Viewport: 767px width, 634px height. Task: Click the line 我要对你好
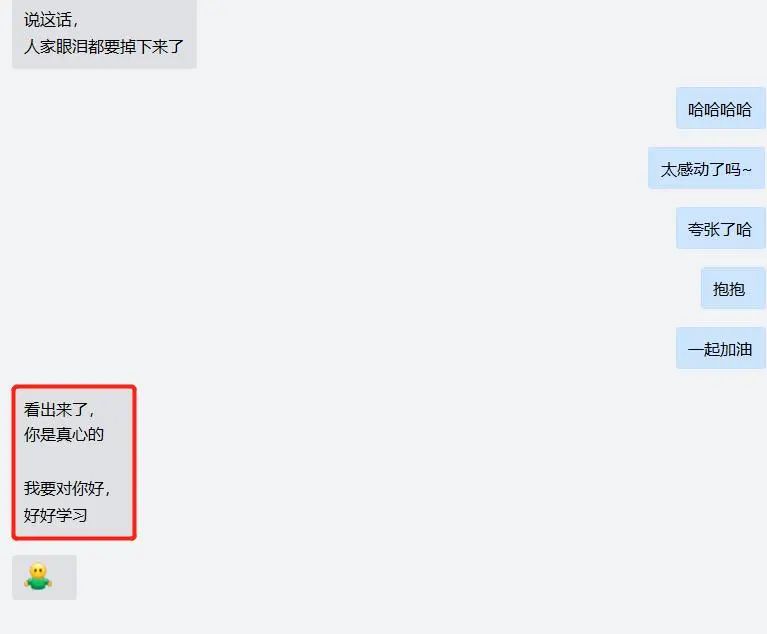tap(67, 488)
